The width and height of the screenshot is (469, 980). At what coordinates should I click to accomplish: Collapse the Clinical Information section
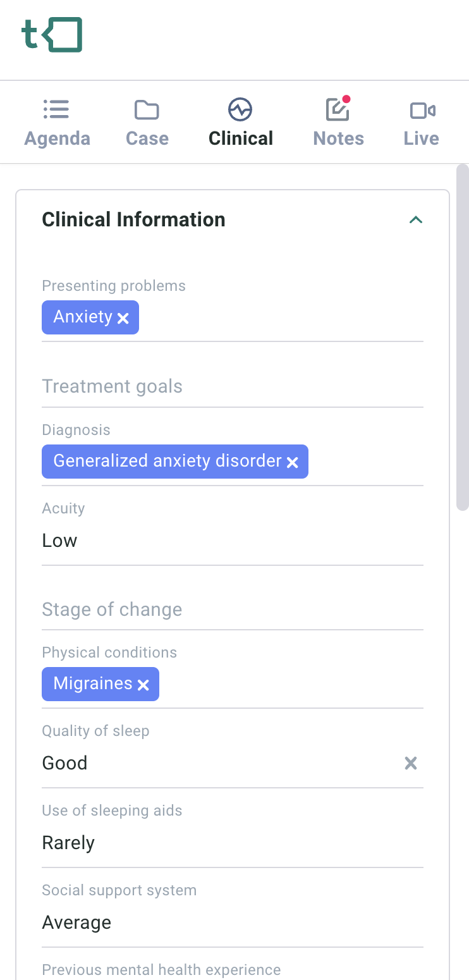[415, 220]
